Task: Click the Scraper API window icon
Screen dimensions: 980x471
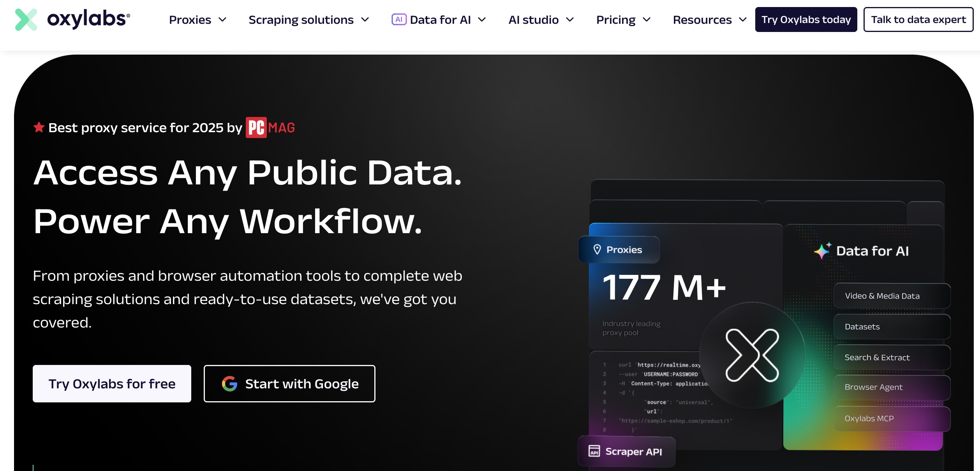Action: click(594, 451)
